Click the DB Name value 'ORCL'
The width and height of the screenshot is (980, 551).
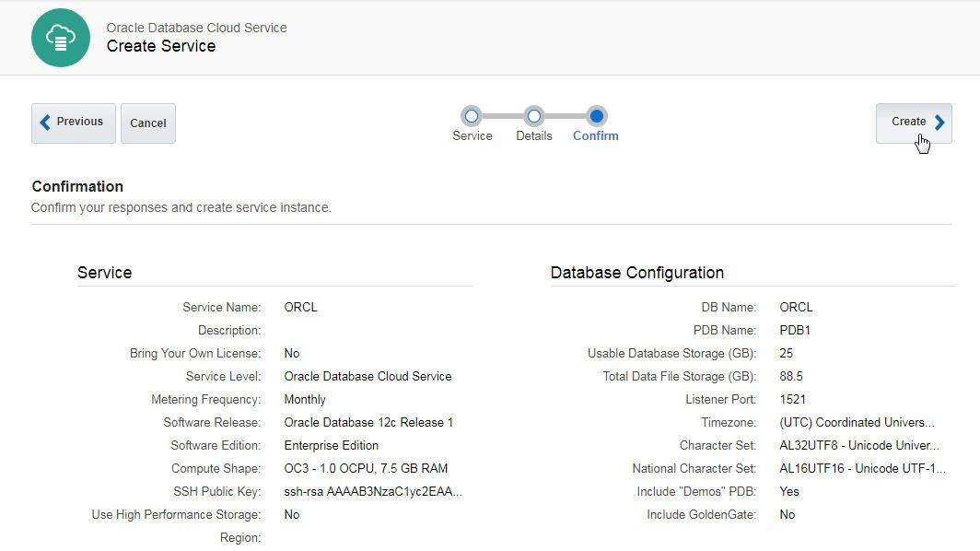tap(796, 307)
